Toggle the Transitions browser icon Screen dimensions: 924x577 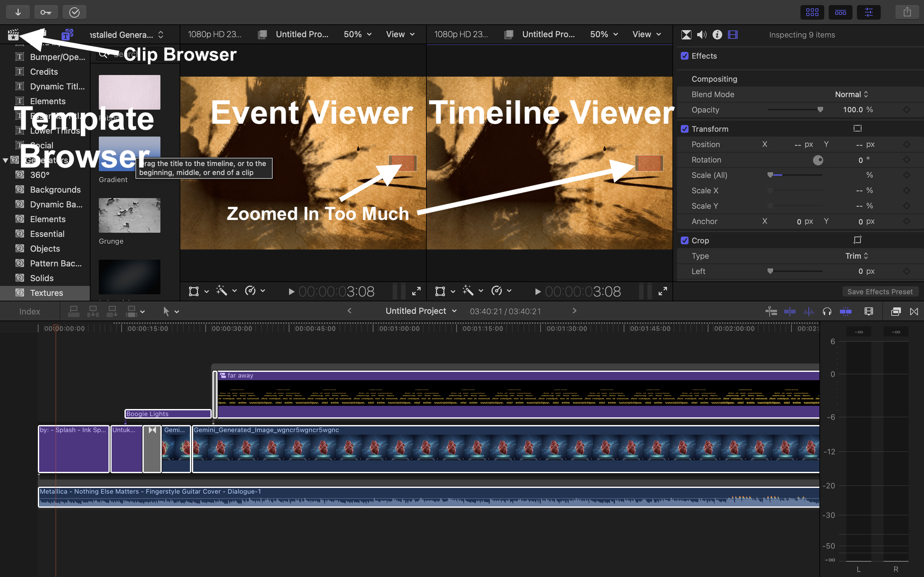[x=914, y=312]
